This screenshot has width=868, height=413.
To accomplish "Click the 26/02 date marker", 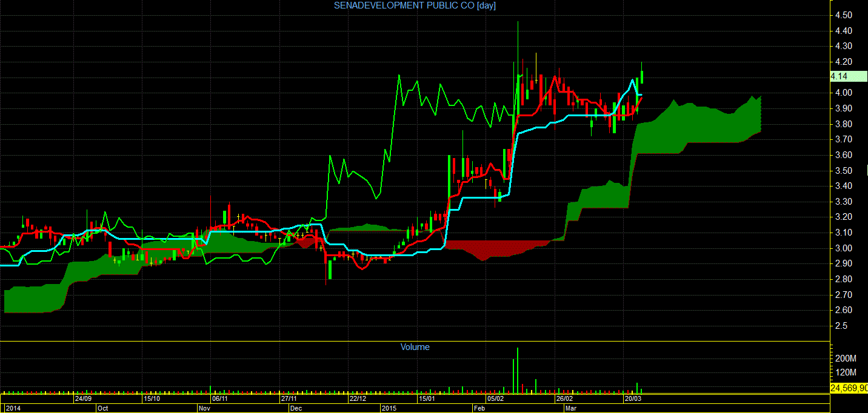I will pyautogui.click(x=564, y=399).
